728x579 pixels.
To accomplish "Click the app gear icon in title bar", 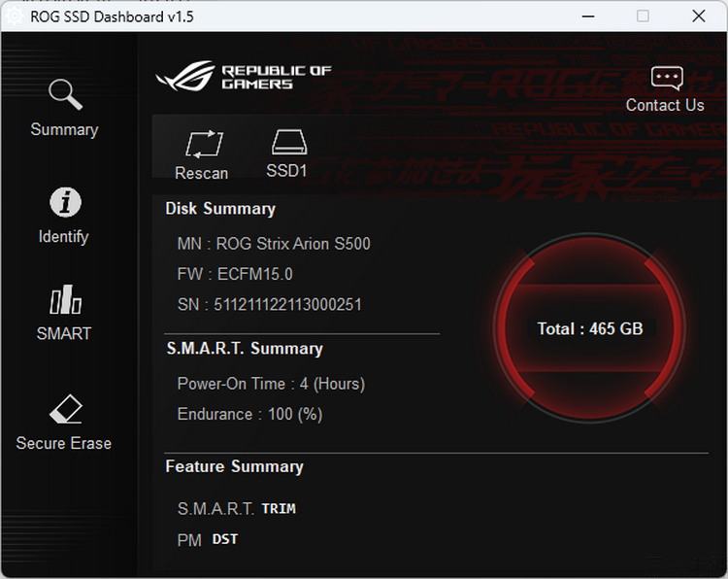I will (x=14, y=16).
